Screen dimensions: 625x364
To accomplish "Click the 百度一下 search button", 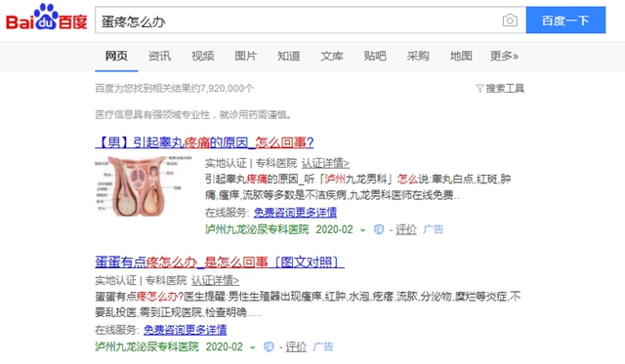I will click(565, 20).
